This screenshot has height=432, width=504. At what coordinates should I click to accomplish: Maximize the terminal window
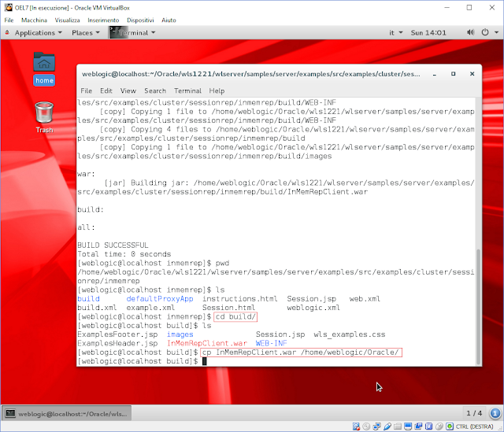pyautogui.click(x=454, y=74)
